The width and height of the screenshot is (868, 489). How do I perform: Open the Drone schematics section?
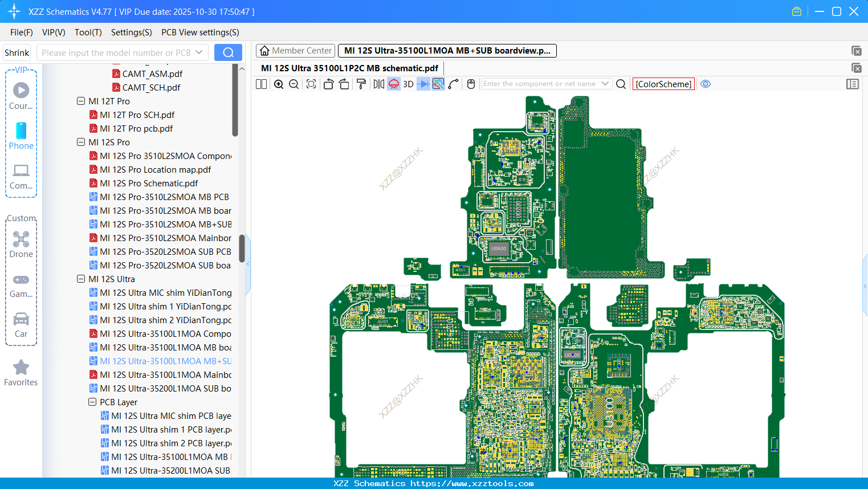pyautogui.click(x=21, y=245)
